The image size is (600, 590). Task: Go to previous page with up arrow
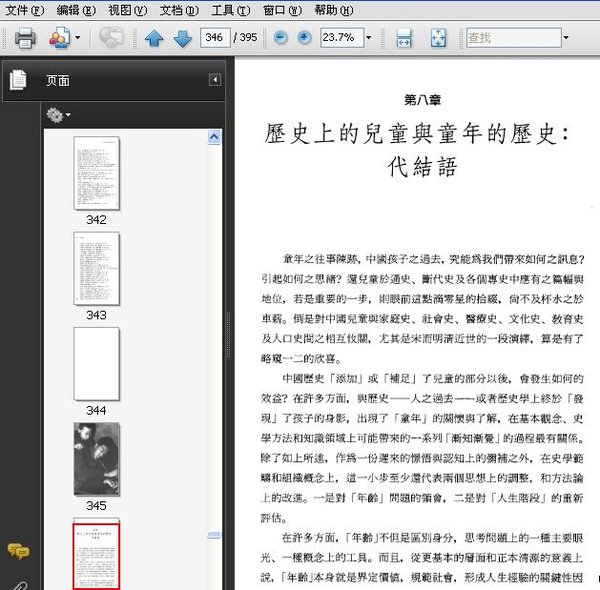pos(153,39)
